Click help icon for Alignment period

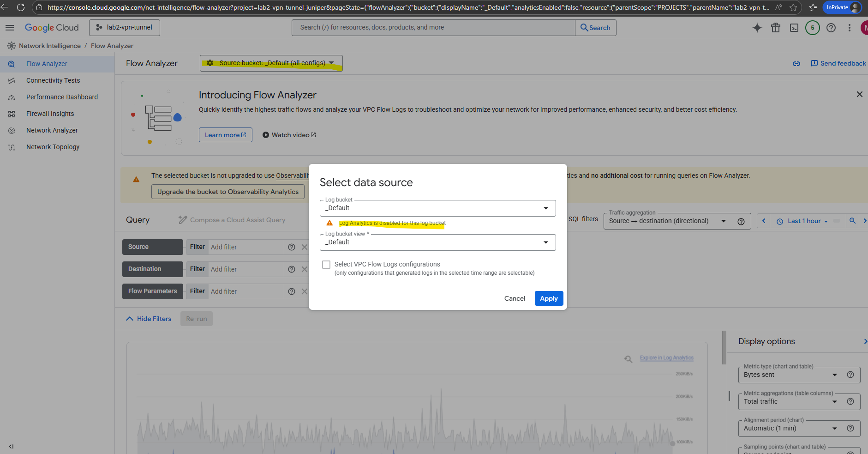click(x=850, y=428)
